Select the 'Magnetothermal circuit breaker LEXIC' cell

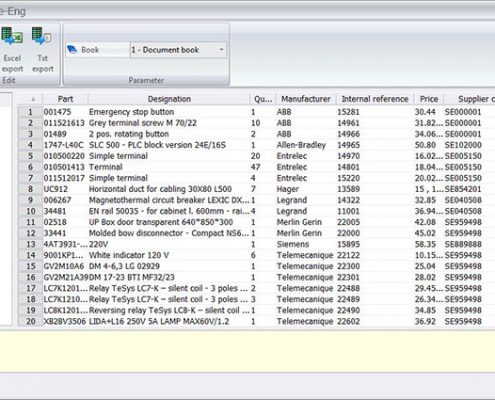click(169, 200)
